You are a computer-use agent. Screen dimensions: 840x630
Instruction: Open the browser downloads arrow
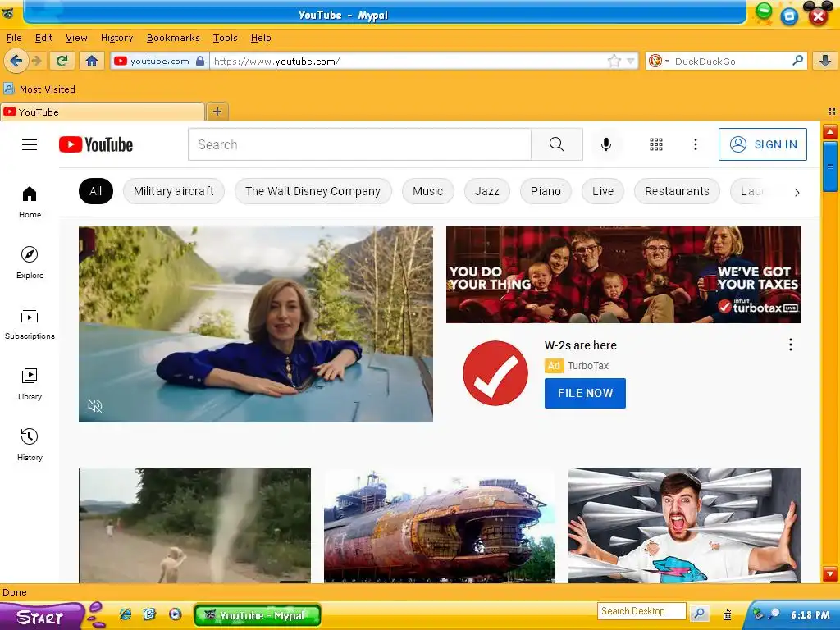(x=825, y=61)
